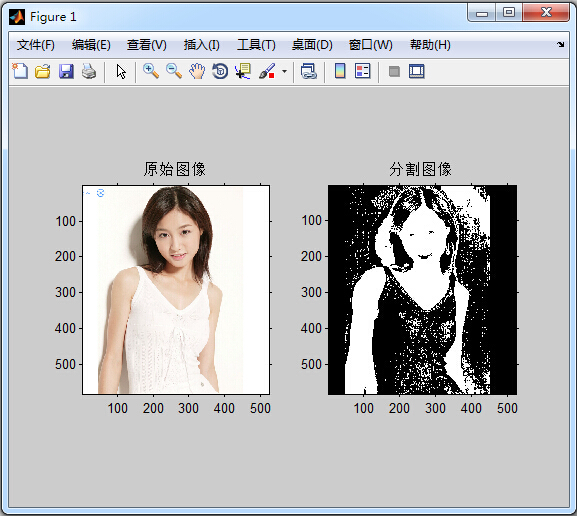Open file with folder icon
Screen dimensions: 577x516
[43, 71]
